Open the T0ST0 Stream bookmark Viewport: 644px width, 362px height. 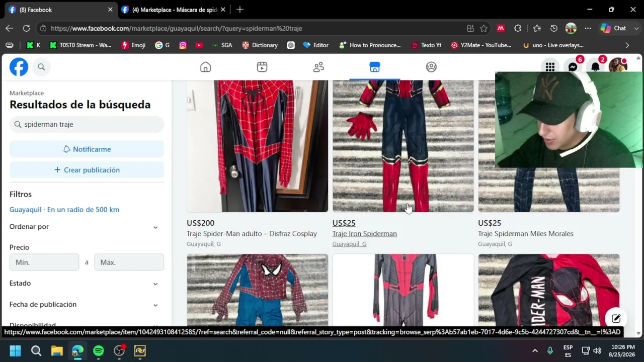click(80, 45)
